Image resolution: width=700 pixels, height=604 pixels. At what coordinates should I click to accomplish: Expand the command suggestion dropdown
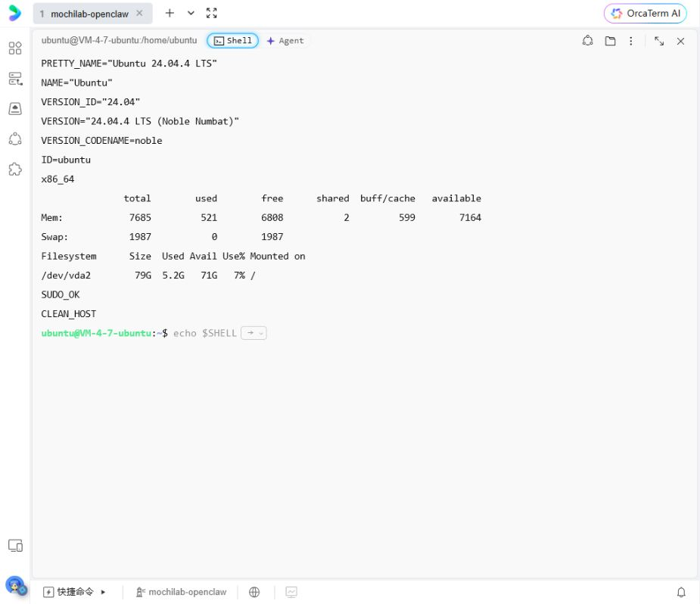tap(261, 334)
